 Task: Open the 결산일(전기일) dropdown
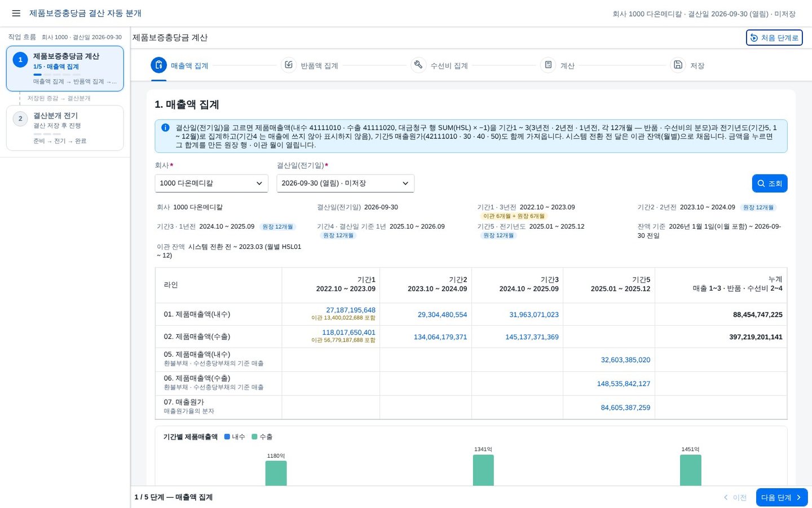(x=345, y=183)
